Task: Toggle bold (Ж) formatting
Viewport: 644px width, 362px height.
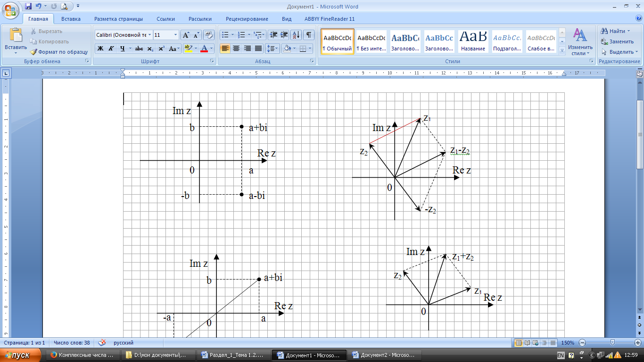Action: [100, 48]
